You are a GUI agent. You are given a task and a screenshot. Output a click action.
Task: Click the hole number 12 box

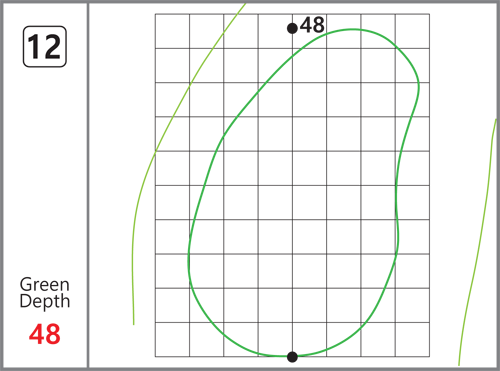click(x=45, y=47)
